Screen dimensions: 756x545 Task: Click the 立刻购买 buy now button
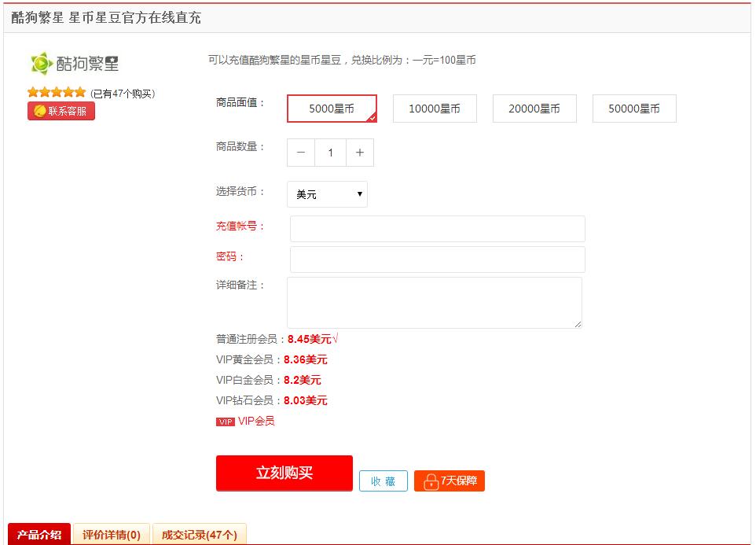tap(284, 473)
